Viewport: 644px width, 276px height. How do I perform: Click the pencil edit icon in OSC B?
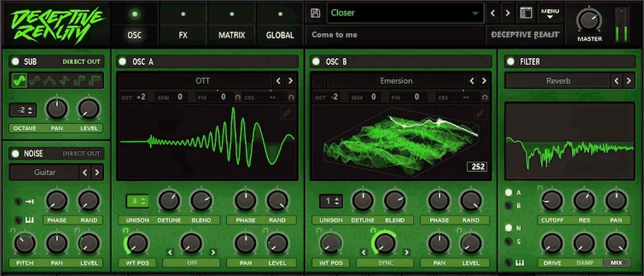click(480, 113)
